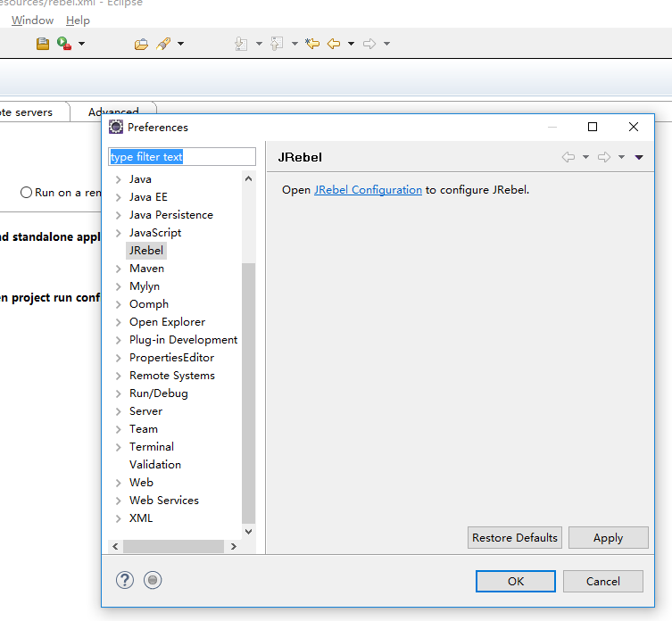Click the save-all toolbar icon in Eclipse

(x=43, y=44)
